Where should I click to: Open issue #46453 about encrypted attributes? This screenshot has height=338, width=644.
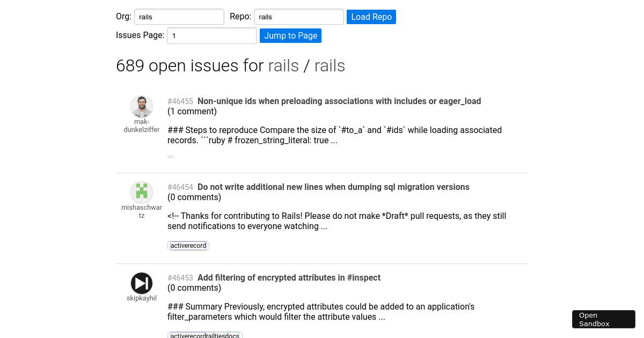[289, 277]
